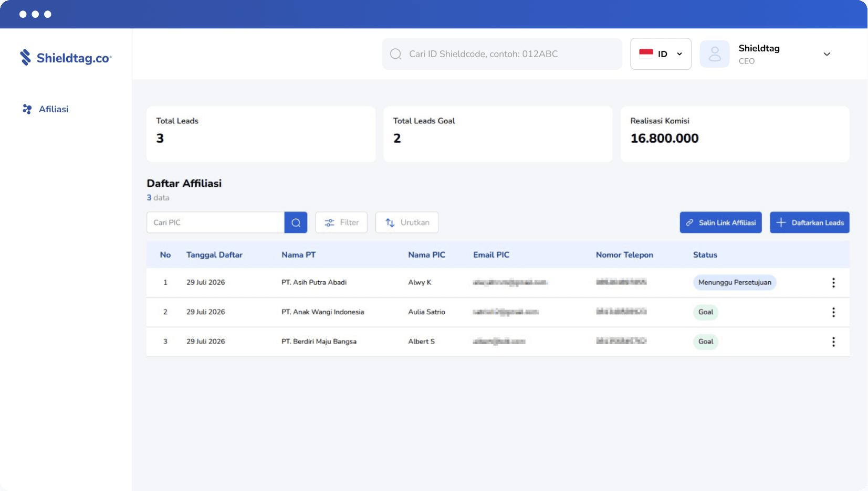Click the user avatar icon
The height and width of the screenshot is (491, 868).
click(x=715, y=54)
